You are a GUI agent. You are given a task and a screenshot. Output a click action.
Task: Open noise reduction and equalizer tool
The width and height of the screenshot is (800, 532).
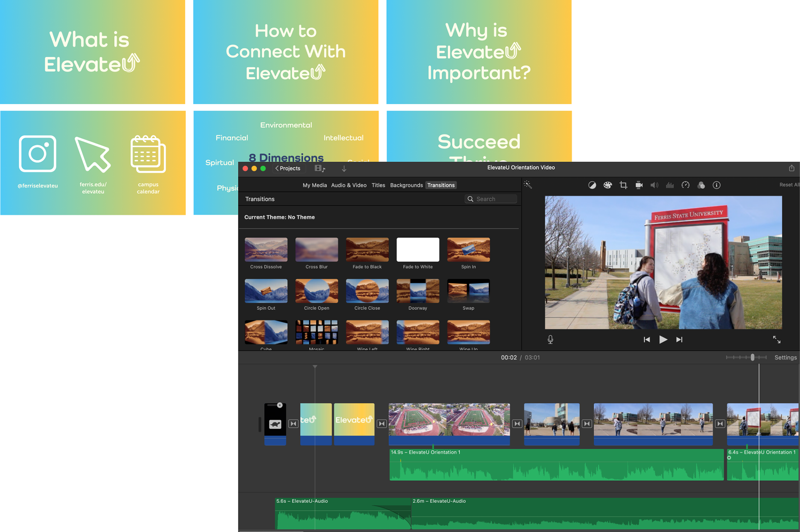670,185
